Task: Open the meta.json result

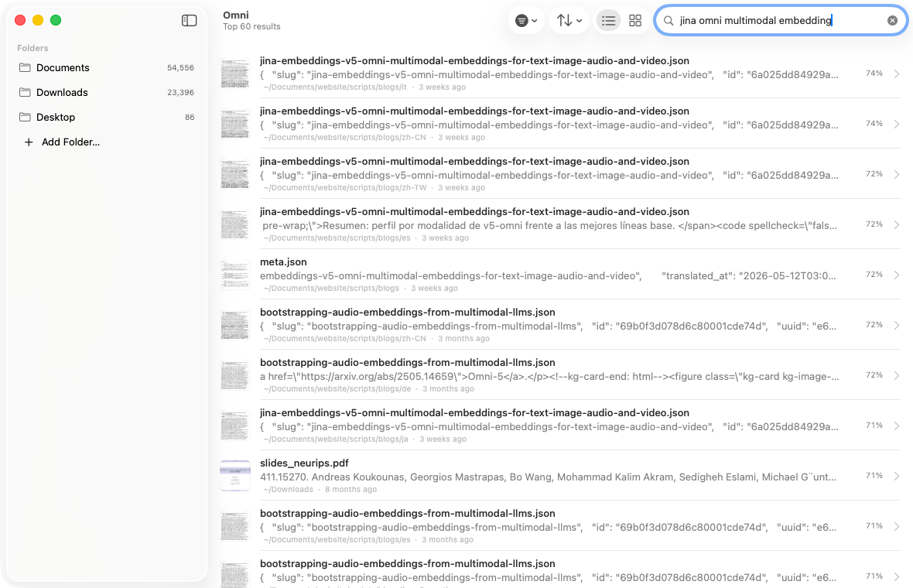Action: [x=560, y=275]
